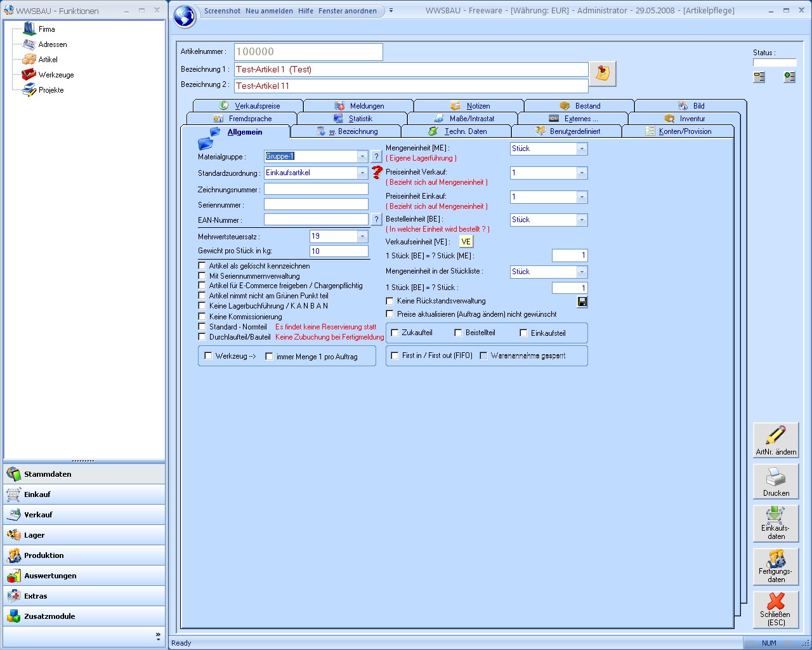Click the red question mark next to Standardzuordnung
The width and height of the screenshot is (812, 650).
click(x=377, y=172)
